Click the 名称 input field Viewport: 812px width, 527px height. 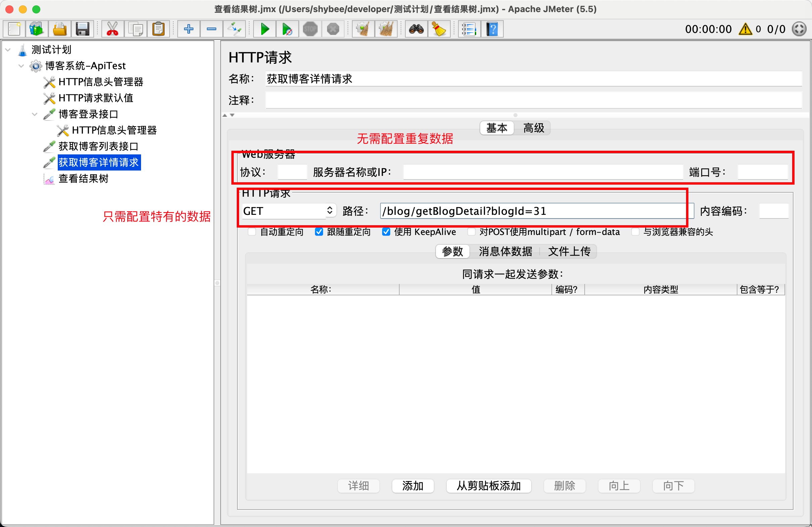534,79
